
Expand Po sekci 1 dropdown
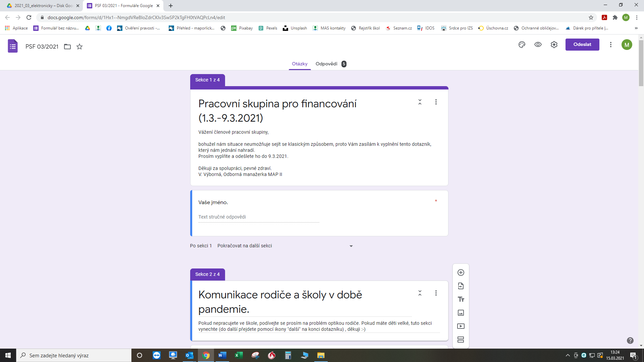pyautogui.click(x=352, y=246)
